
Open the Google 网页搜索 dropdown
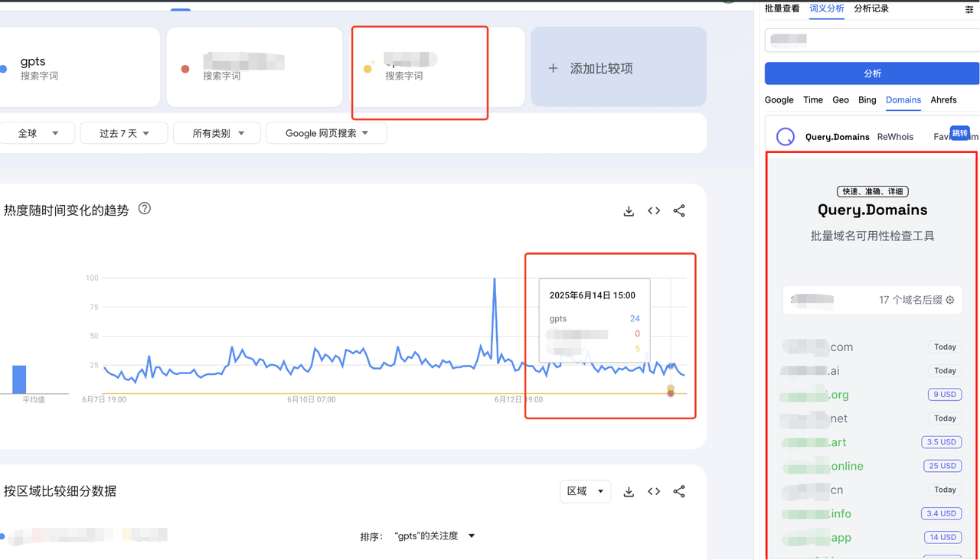(x=326, y=133)
